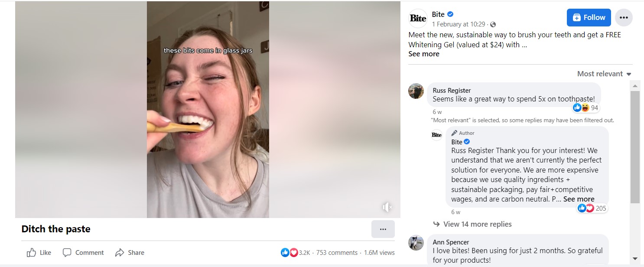The image size is (644, 267).
Task: Open the 753 comments link
Action: click(338, 252)
